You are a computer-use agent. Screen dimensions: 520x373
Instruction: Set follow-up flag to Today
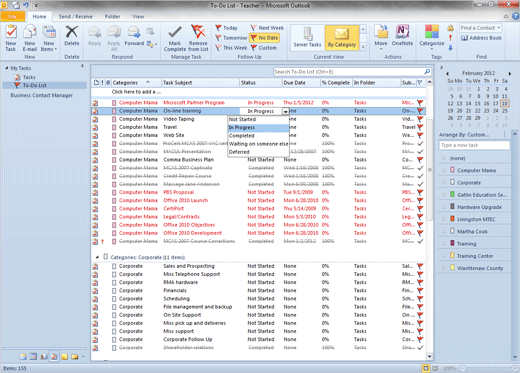coord(226,28)
